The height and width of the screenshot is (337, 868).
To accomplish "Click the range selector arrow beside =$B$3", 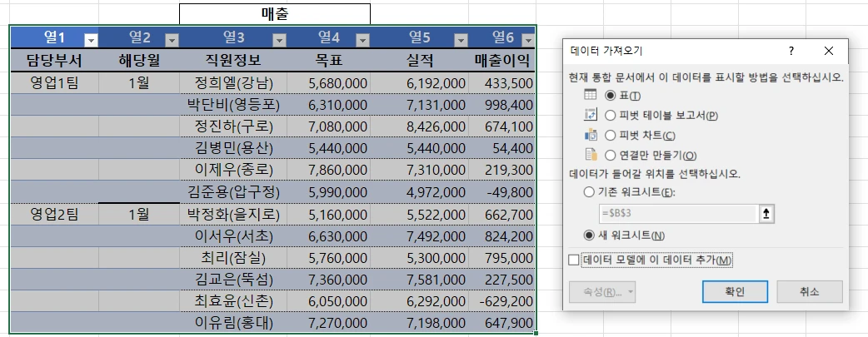I will [x=766, y=214].
